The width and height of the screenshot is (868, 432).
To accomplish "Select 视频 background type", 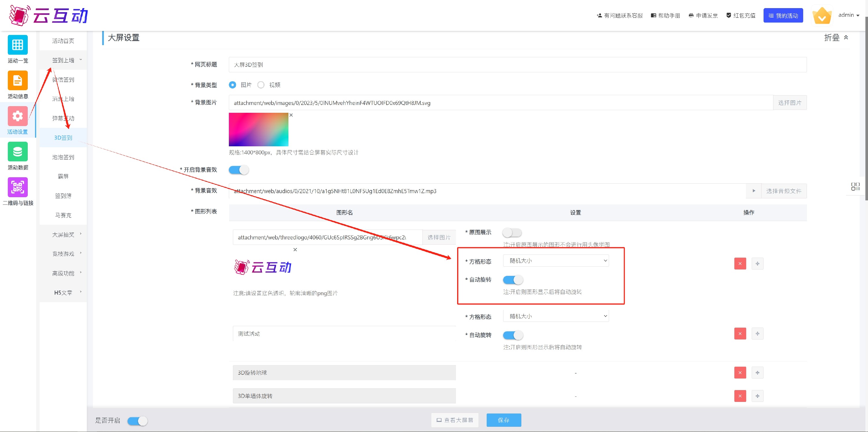I will coord(261,85).
